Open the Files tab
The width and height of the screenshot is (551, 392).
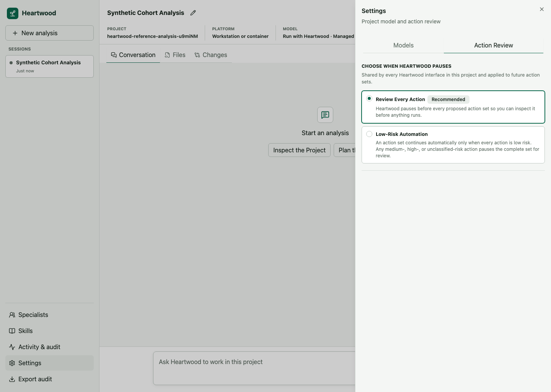[x=175, y=55]
